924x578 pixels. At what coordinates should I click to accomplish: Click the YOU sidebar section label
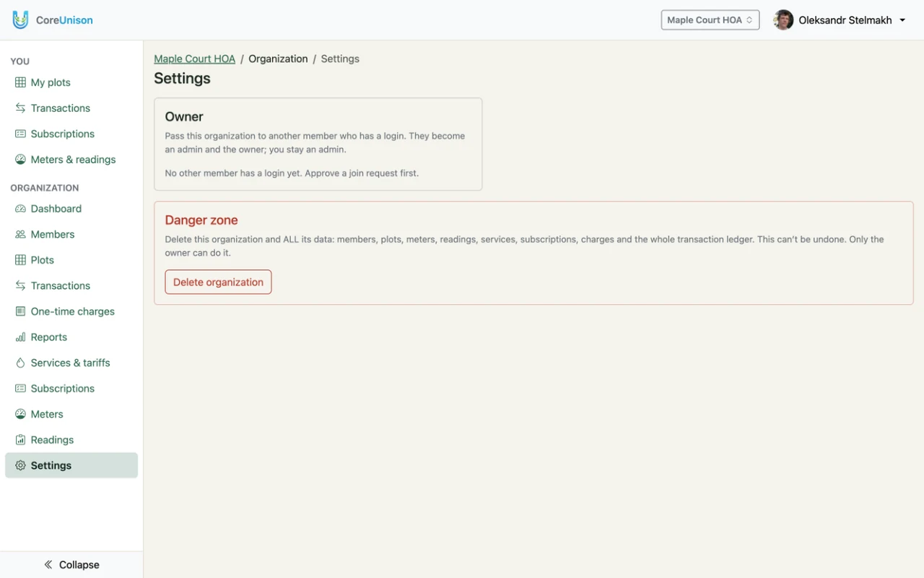(20, 61)
